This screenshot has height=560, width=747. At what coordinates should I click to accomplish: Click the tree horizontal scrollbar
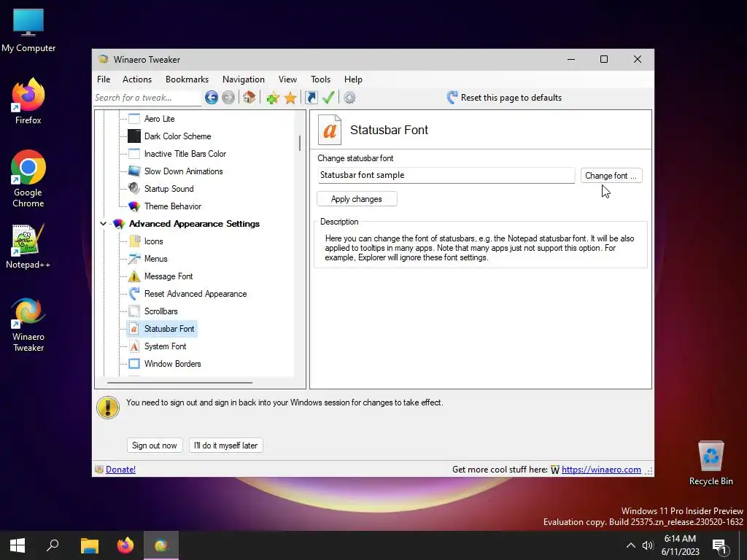pyautogui.click(x=179, y=382)
